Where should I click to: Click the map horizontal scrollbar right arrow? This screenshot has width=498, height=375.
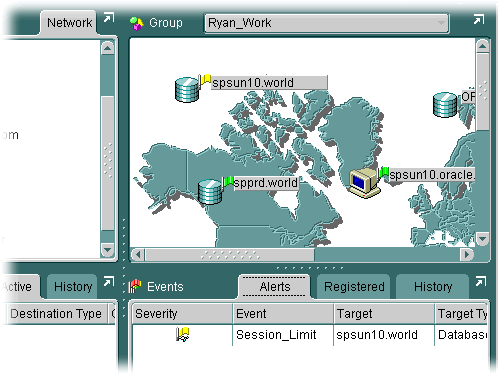click(x=467, y=255)
